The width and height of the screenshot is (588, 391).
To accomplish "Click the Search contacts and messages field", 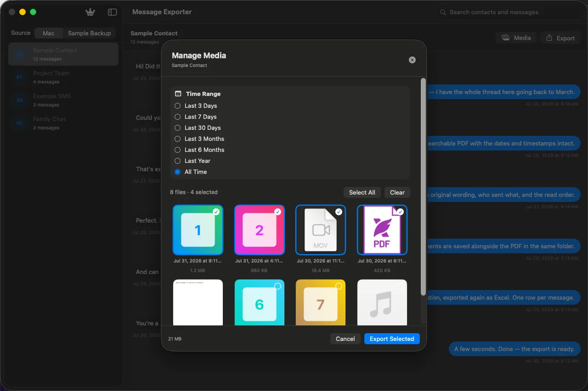I will coord(510,12).
